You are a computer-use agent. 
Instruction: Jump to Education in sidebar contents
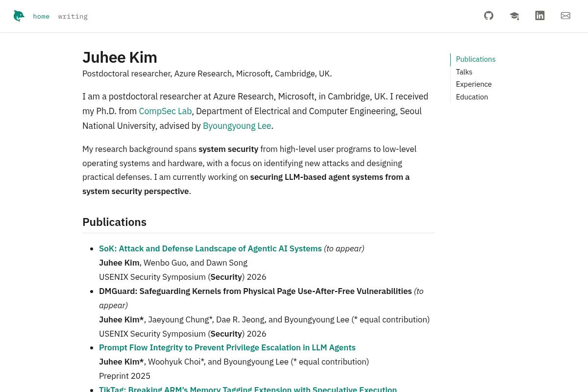[472, 97]
